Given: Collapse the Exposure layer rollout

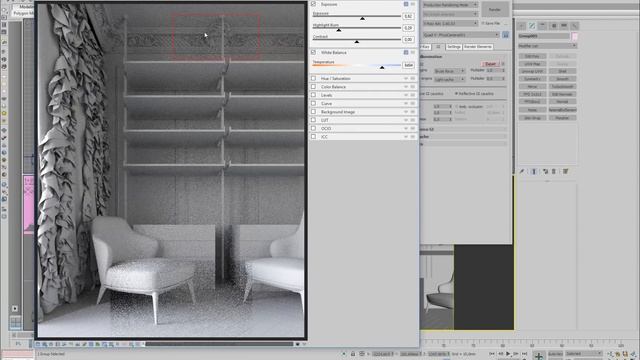Looking at the screenshot, I should click(x=406, y=4).
